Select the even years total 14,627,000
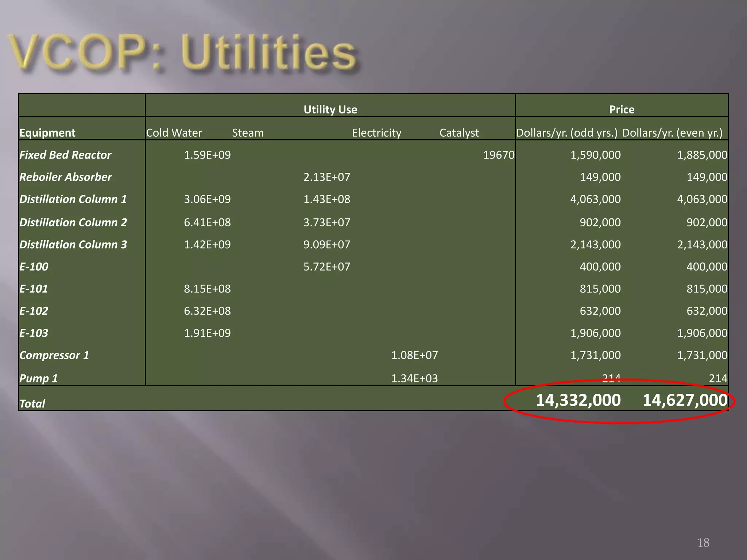 coord(685,400)
